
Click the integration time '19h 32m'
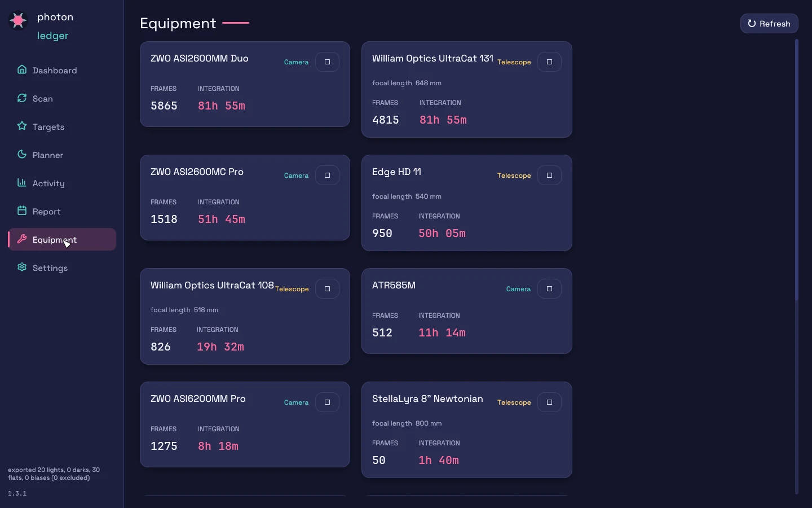(220, 347)
